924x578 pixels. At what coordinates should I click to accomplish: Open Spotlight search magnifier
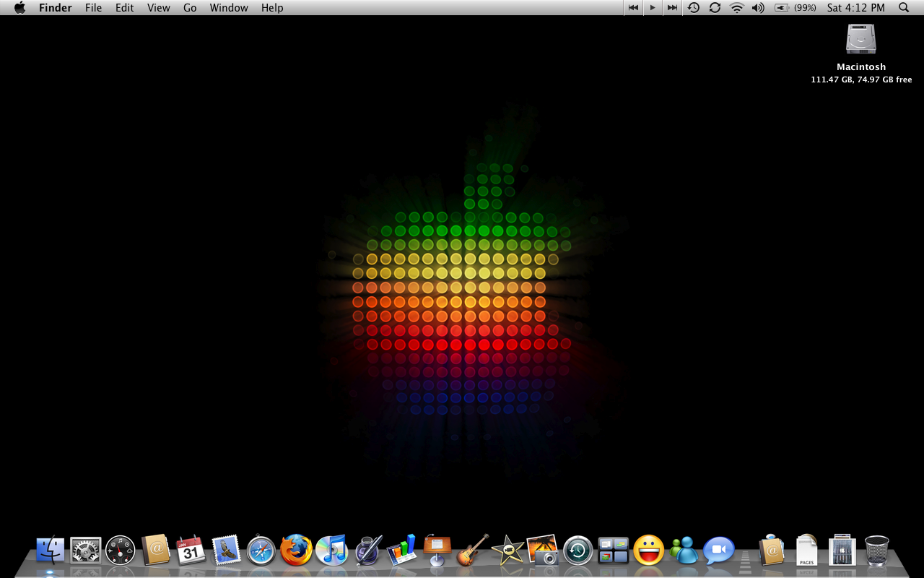click(x=904, y=7)
